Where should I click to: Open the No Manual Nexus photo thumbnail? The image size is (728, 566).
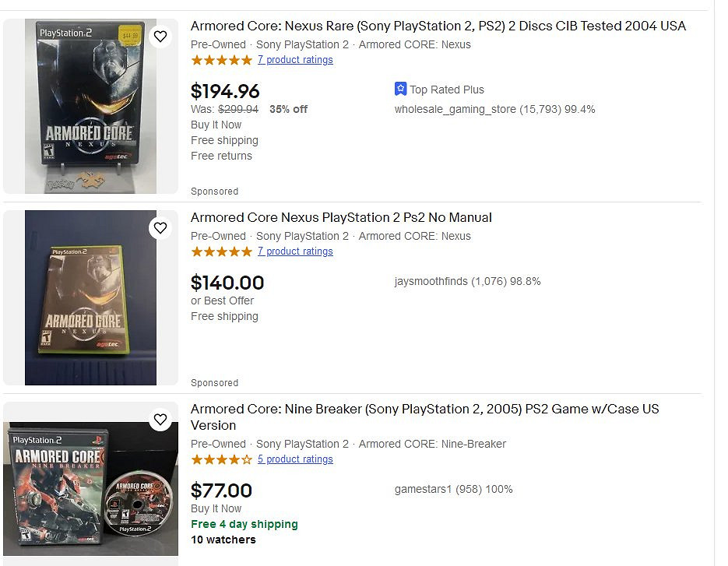(x=90, y=297)
